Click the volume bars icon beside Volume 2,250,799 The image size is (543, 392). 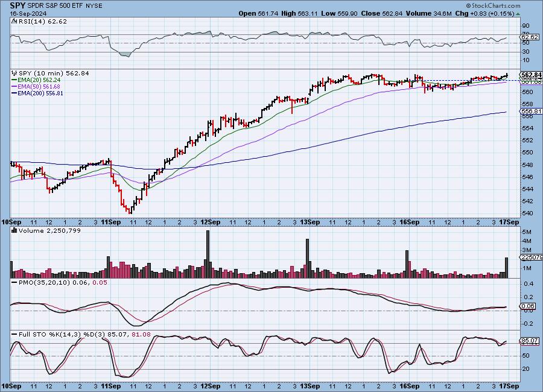[14, 230]
